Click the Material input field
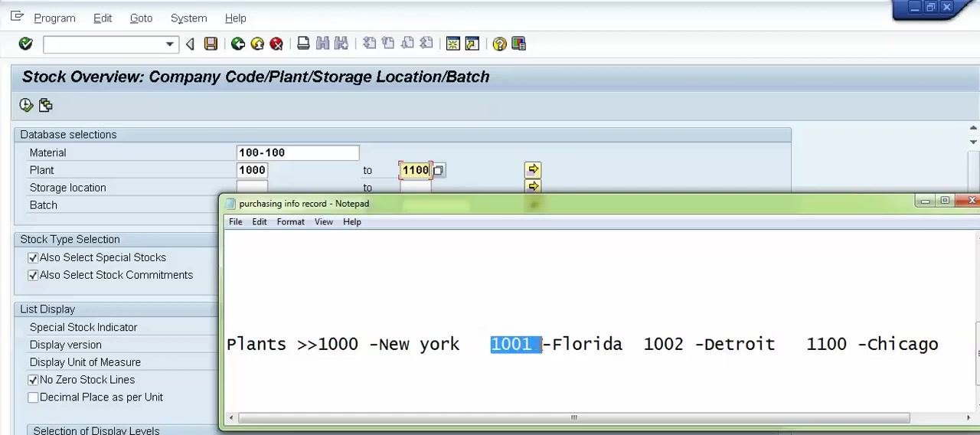 [298, 152]
